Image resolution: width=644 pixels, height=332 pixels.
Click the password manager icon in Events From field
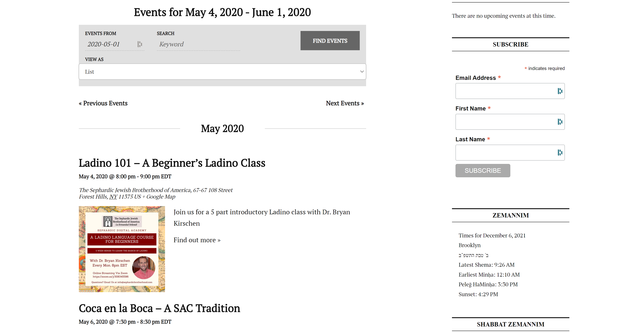(140, 44)
